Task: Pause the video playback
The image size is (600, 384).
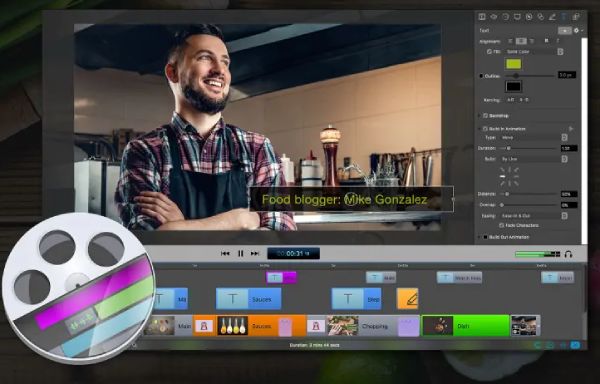Action: (240, 253)
